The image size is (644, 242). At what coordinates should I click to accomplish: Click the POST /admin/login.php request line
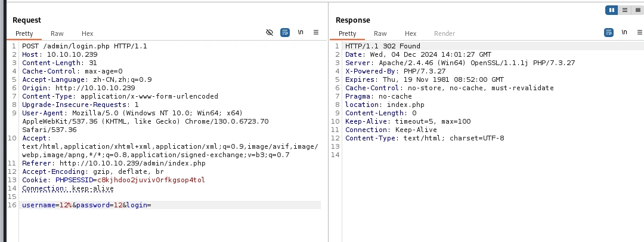[x=85, y=46]
